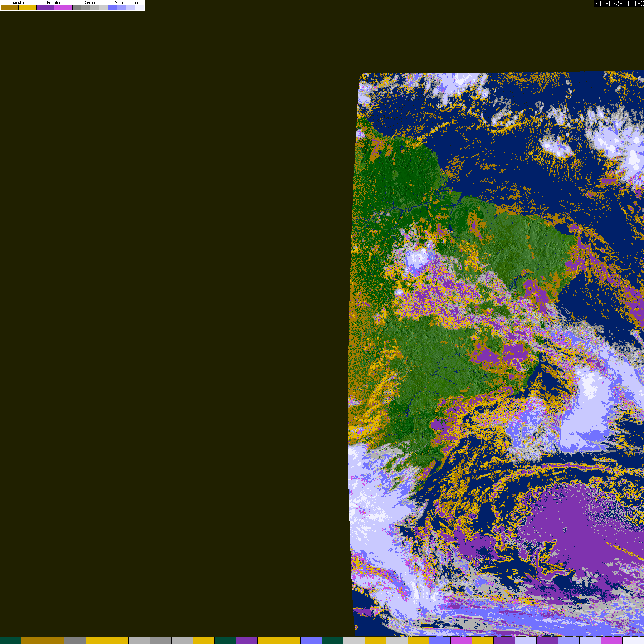Click the magenta Estratos legend swatch
This screenshot has width=644, height=644.
tap(63, 7)
